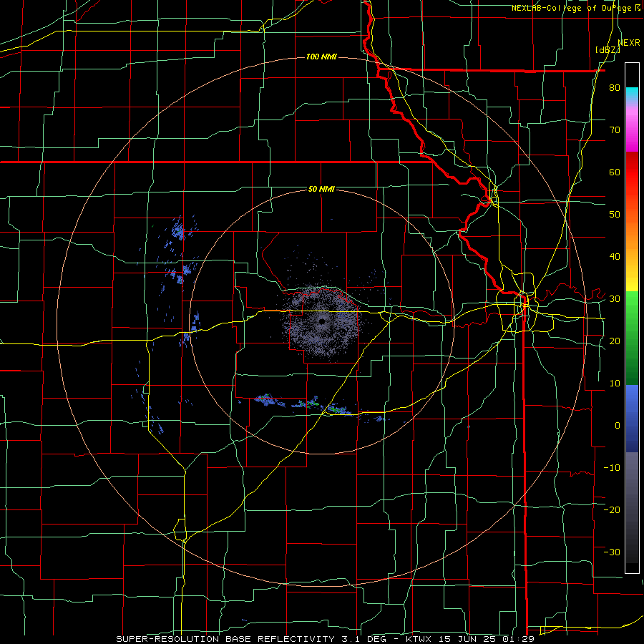Select the 40 value on dBZ scale

pos(615,257)
